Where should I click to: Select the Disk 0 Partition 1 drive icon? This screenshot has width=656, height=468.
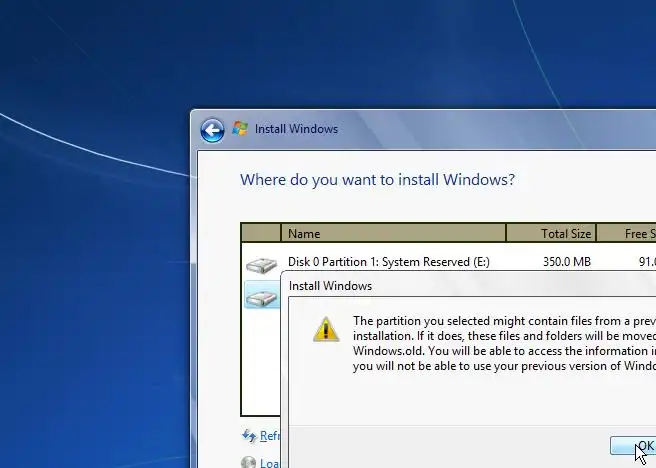[x=261, y=265]
